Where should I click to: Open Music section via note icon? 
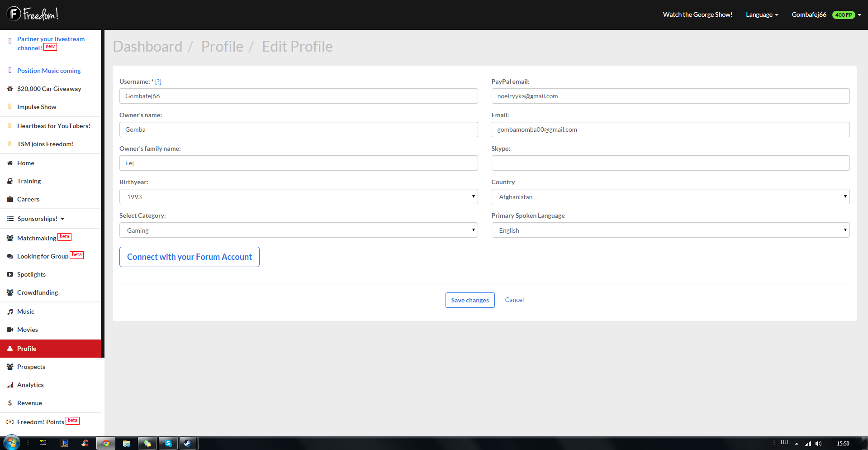click(x=10, y=312)
